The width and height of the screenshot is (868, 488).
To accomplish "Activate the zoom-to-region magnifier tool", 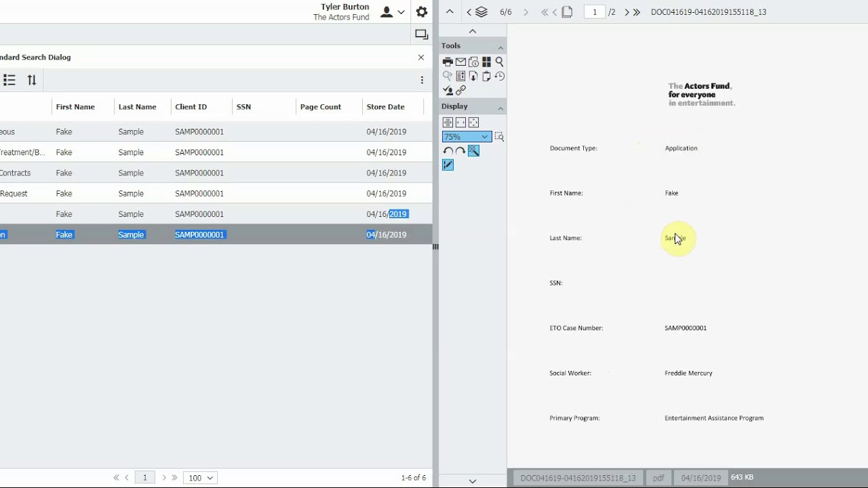I will click(x=499, y=137).
